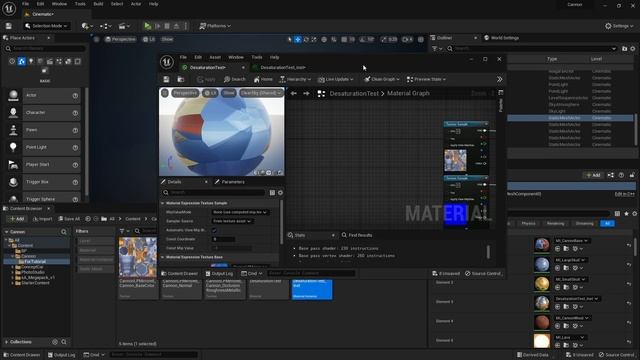Open the Build menu in main editor
640x360 pixels.
tap(98, 4)
